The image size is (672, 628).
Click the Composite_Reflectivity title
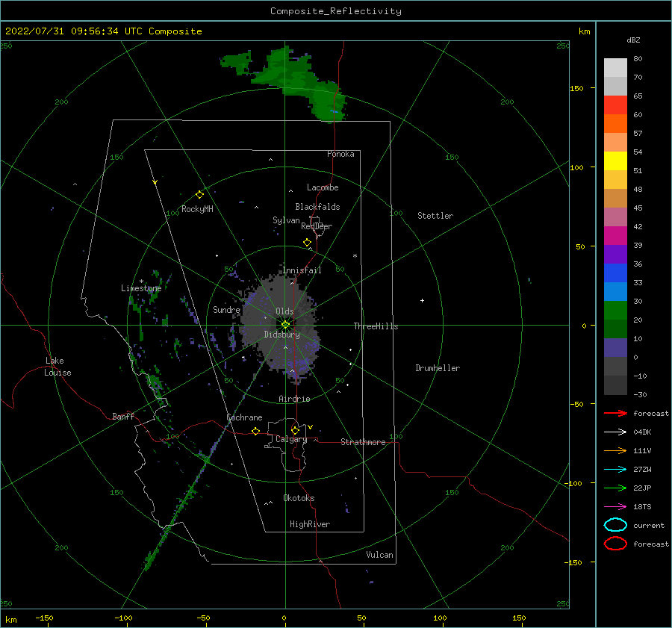tap(336, 11)
